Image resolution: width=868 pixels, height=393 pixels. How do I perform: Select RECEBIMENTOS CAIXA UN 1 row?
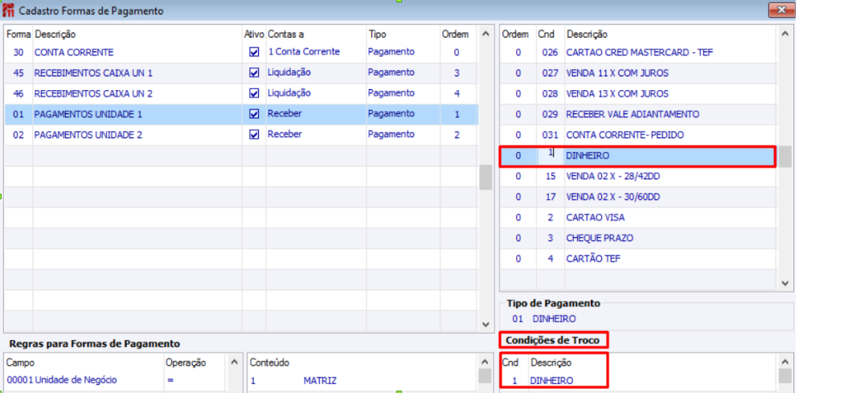pos(241,73)
